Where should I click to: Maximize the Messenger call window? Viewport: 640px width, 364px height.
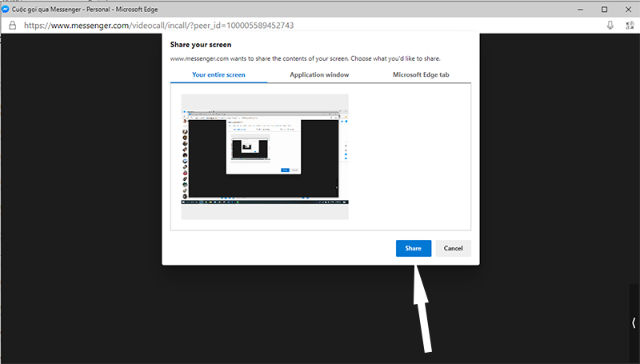[x=604, y=10]
